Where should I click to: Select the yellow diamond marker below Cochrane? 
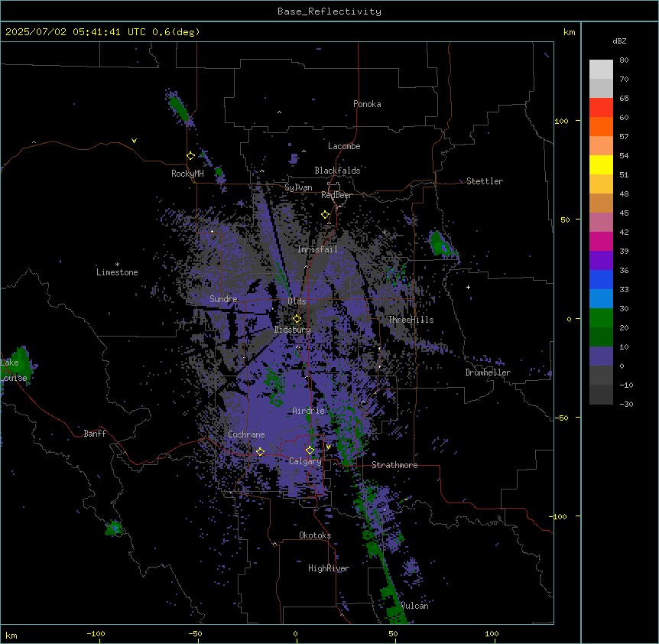pyautogui.click(x=260, y=452)
